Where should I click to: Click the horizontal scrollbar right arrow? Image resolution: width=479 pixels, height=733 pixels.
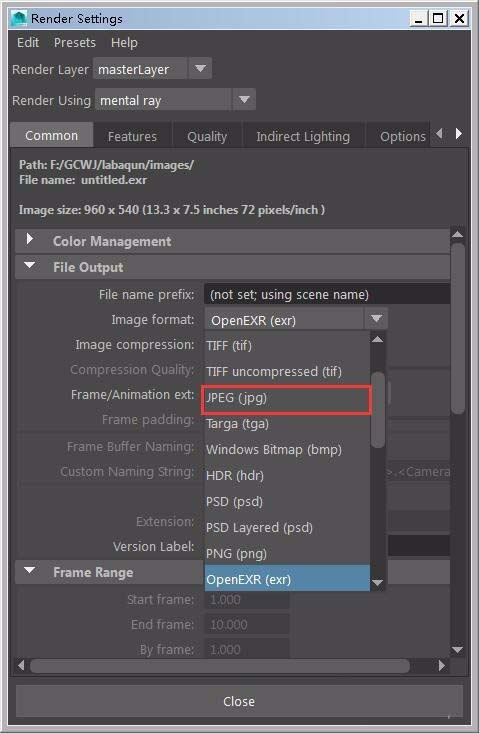(x=442, y=665)
